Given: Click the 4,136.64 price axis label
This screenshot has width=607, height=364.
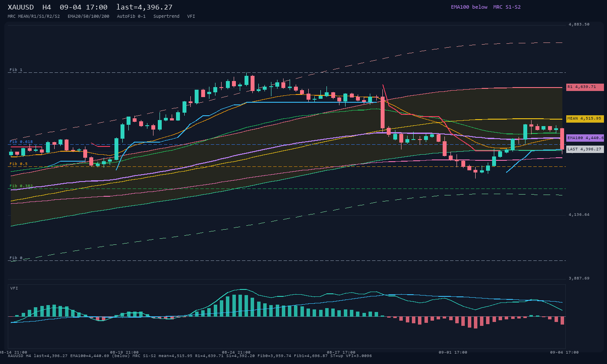Looking at the screenshot, I should tap(579, 215).
